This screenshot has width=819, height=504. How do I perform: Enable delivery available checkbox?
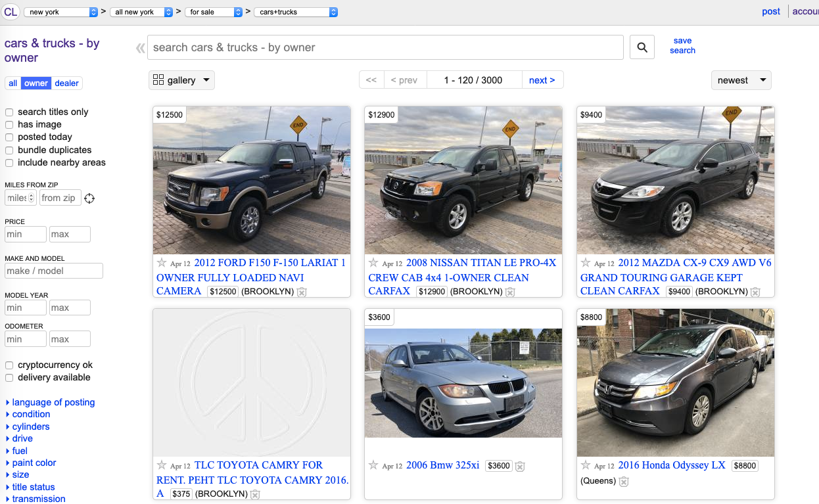9,378
